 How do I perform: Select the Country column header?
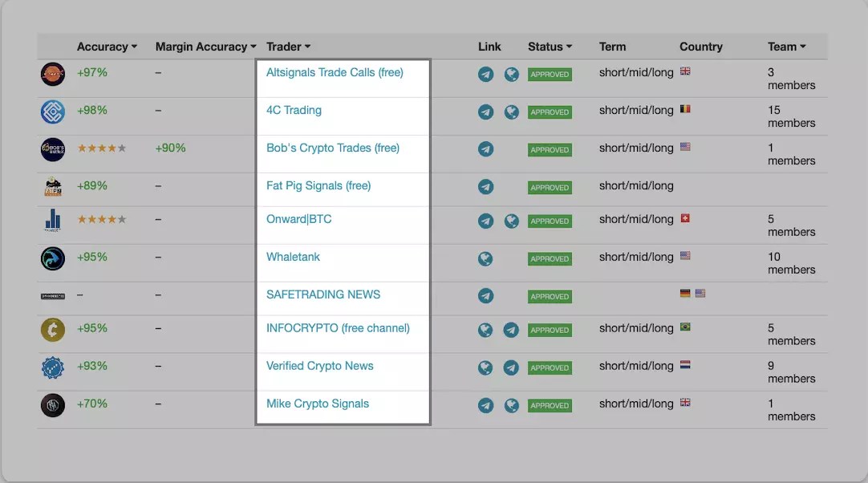701,47
